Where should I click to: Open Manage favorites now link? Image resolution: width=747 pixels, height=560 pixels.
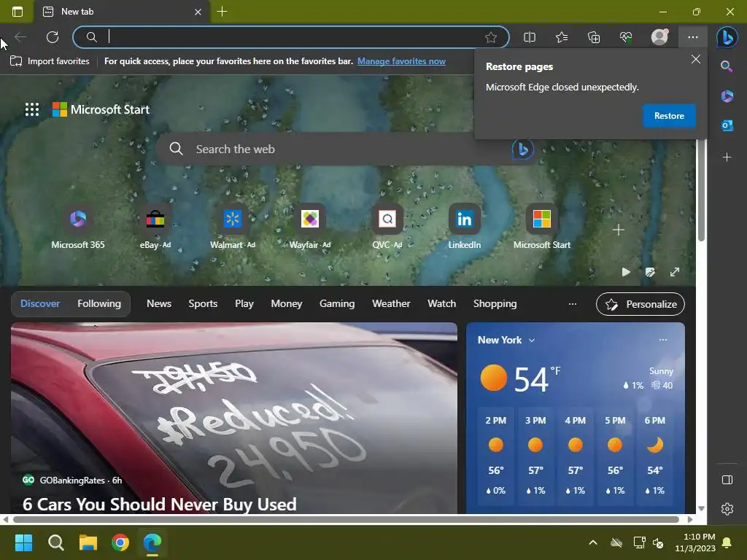pos(402,61)
